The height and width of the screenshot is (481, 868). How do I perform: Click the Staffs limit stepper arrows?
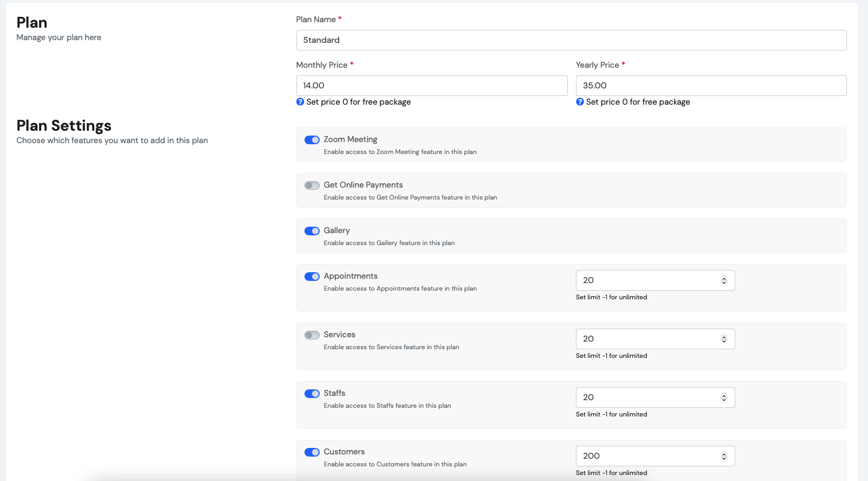(724, 397)
